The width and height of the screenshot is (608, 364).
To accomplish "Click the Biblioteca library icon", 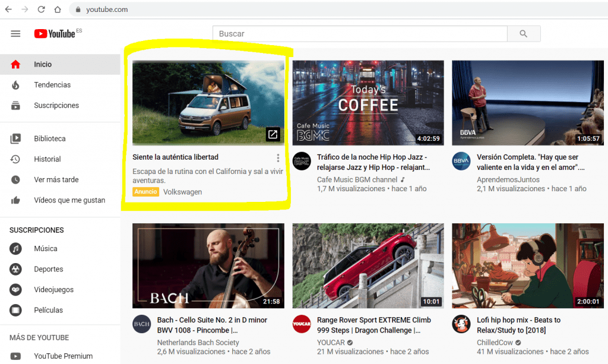I will [x=15, y=138].
